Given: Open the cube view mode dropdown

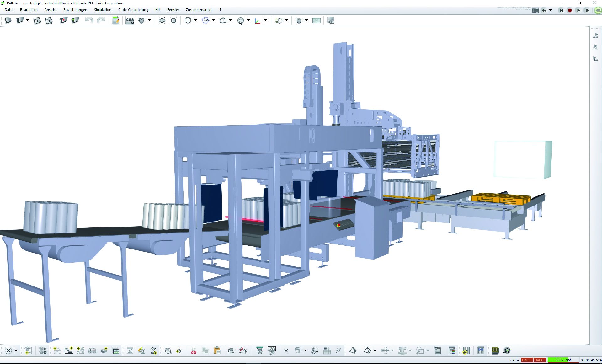Looking at the screenshot, I should [x=195, y=20].
